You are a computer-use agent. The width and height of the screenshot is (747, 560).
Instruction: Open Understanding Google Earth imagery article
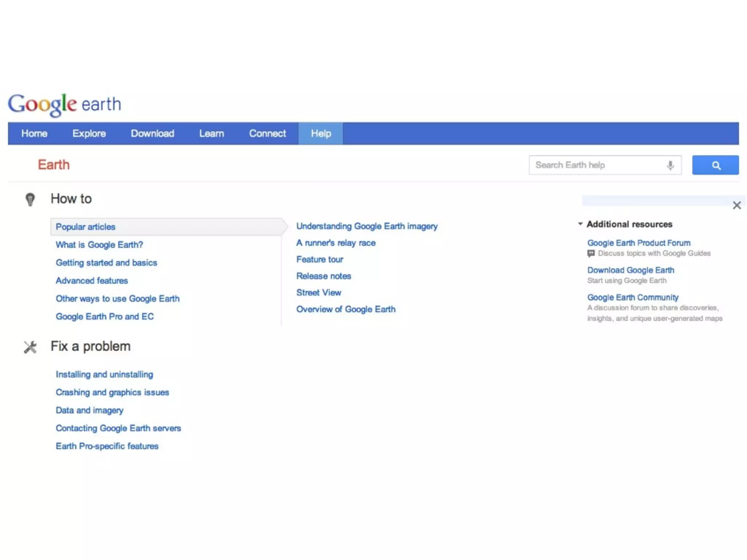367,226
